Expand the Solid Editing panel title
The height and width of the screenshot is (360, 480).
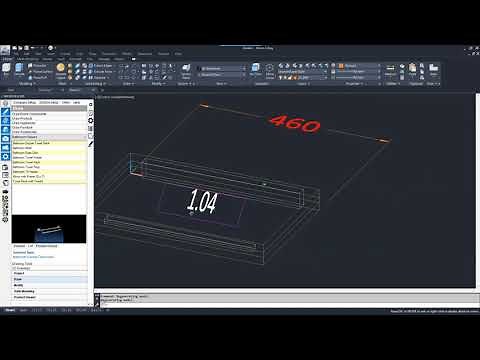pos(96,84)
